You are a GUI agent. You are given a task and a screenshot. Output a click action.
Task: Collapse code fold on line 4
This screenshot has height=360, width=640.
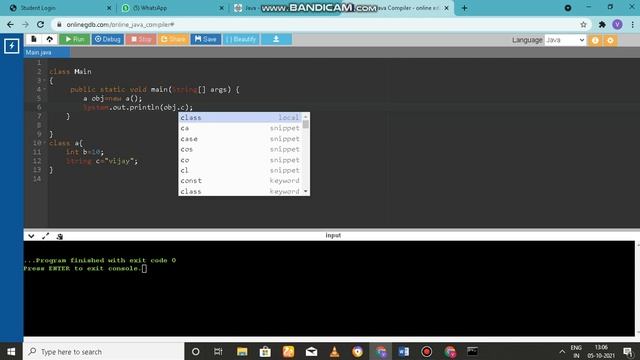point(44,89)
